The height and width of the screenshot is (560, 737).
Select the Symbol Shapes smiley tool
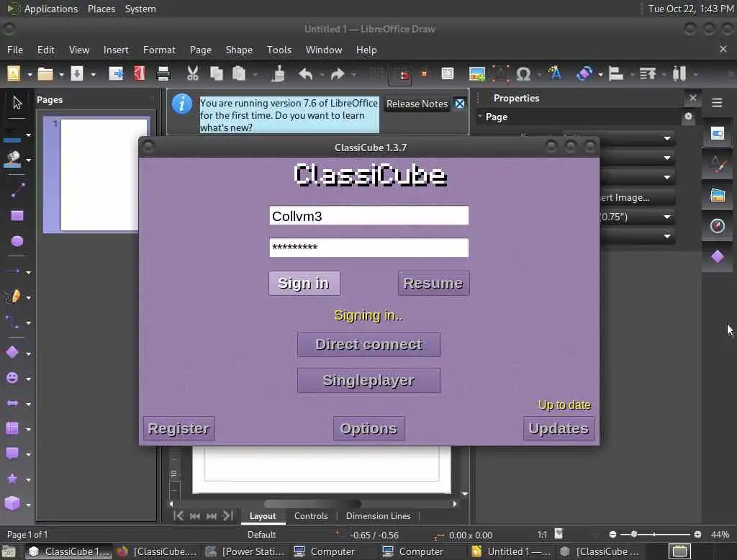12,378
